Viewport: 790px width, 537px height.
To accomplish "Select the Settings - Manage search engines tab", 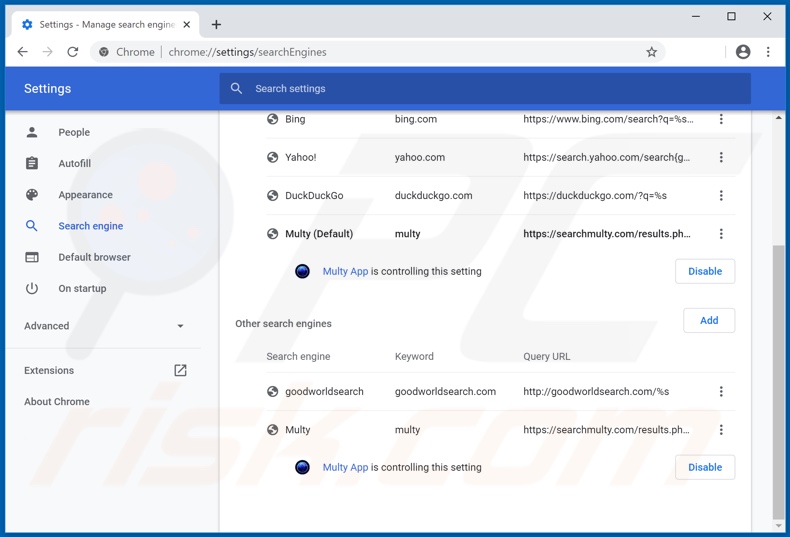I will [x=105, y=24].
